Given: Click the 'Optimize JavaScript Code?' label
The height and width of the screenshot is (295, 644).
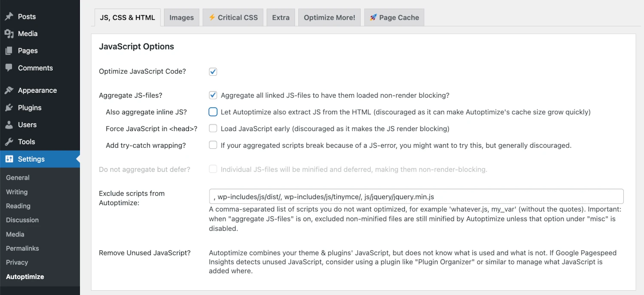Looking at the screenshot, I should coord(143,71).
